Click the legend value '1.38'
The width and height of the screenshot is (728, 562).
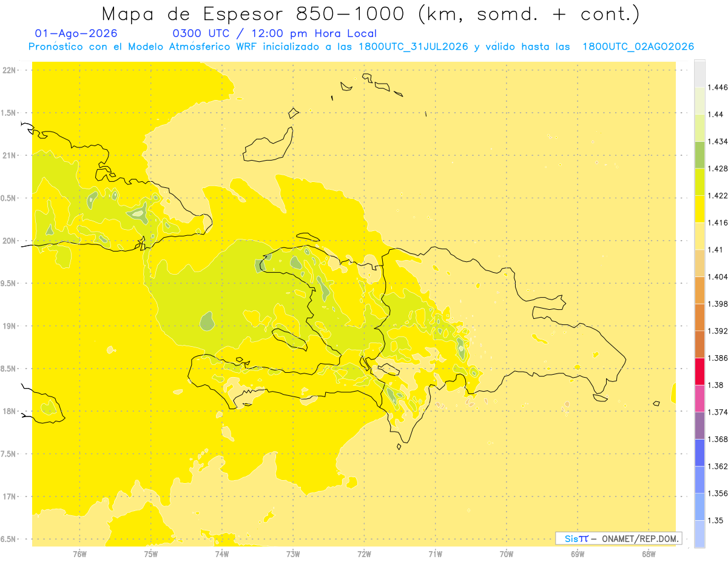[x=716, y=385]
